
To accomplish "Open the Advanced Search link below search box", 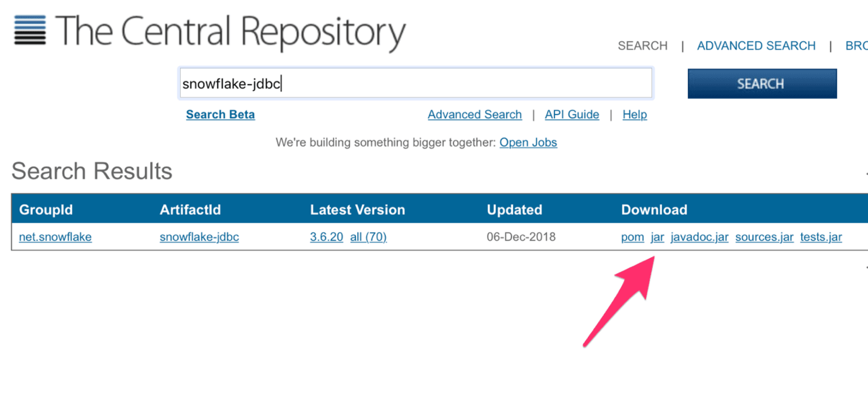I will 475,115.
